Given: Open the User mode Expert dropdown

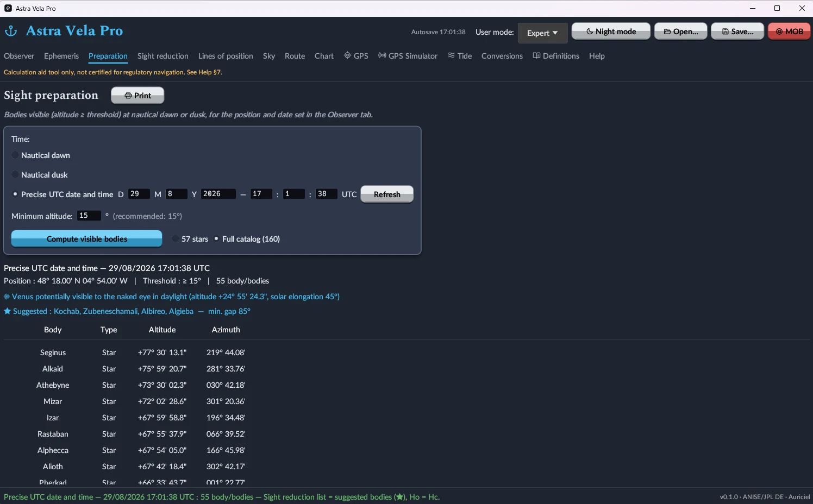Looking at the screenshot, I should 542,33.
